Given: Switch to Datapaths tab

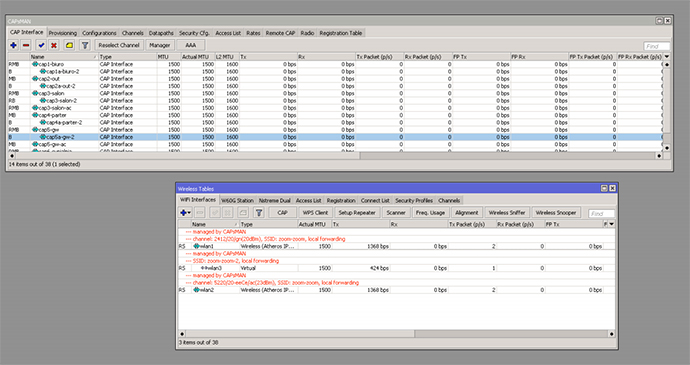Looking at the screenshot, I should (x=161, y=33).
